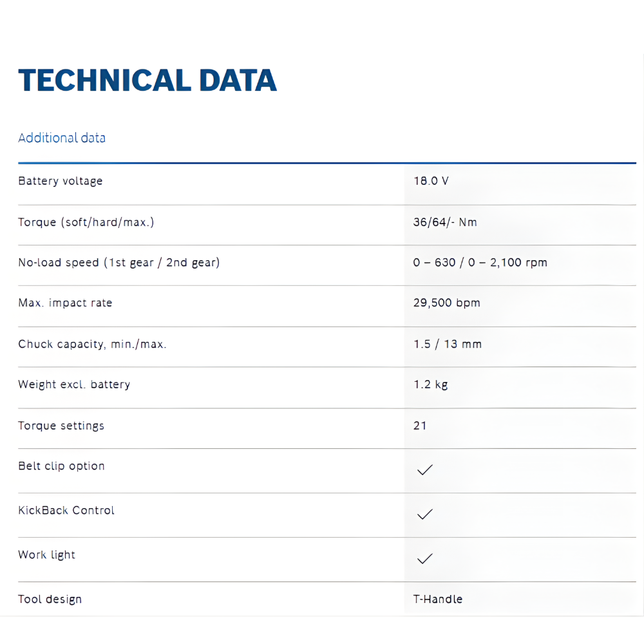Click the KickBack Control checkmark icon
This screenshot has height=644, width=644.
point(424,515)
